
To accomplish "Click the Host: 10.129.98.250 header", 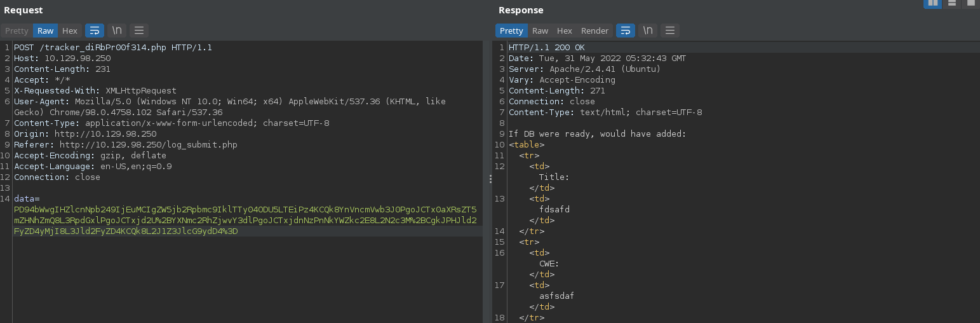I will click(x=62, y=58).
